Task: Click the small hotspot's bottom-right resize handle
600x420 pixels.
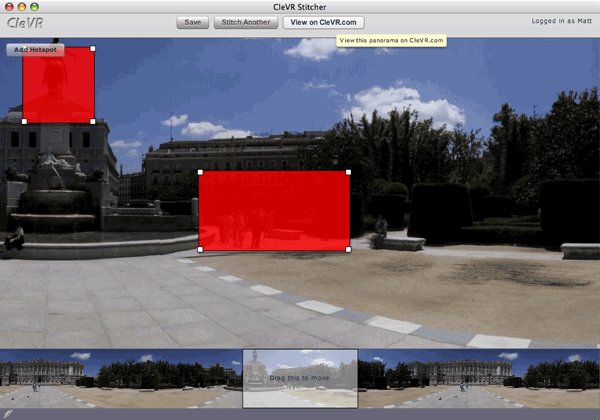Action: click(94, 122)
